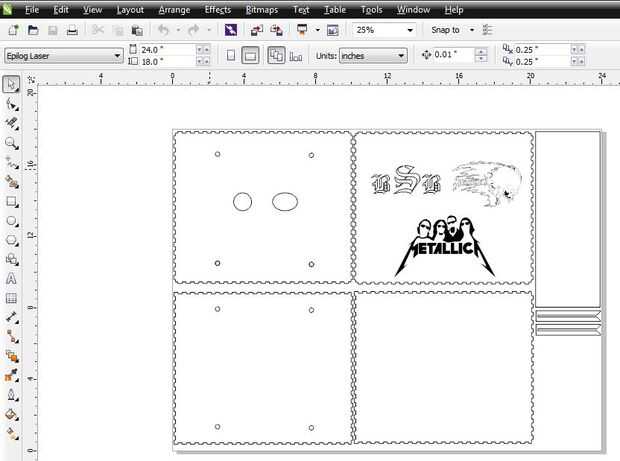Click the nudge offset stepper arrows
The width and height of the screenshot is (620, 461).
click(481, 55)
